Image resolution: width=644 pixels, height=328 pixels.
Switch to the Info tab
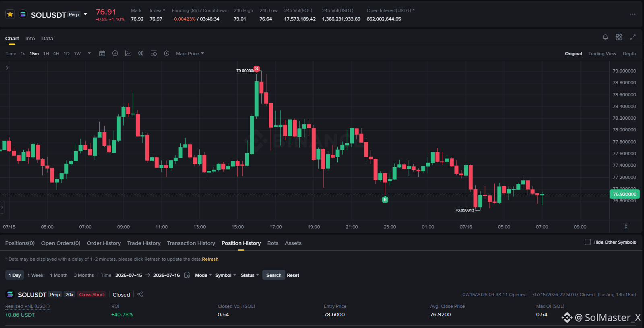click(30, 39)
